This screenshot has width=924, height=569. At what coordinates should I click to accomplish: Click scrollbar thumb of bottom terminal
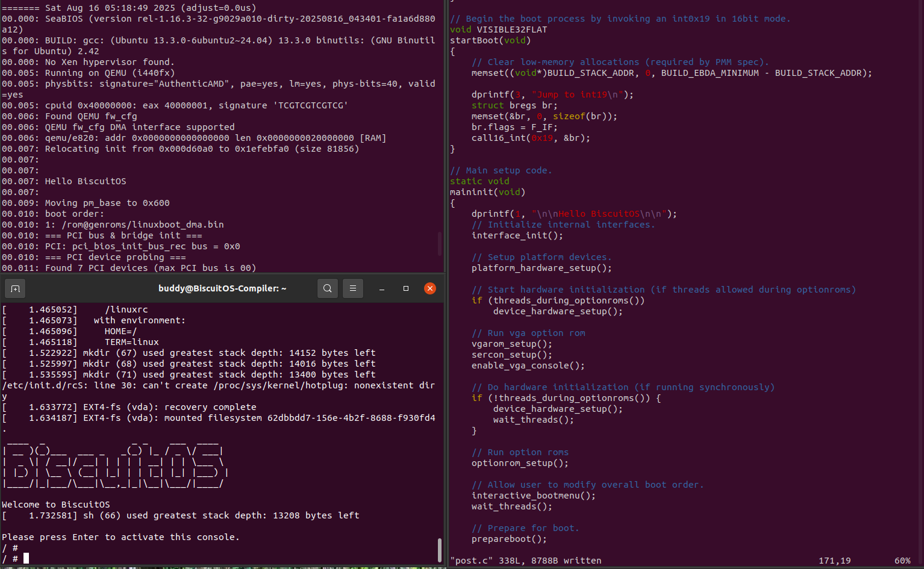tap(440, 550)
